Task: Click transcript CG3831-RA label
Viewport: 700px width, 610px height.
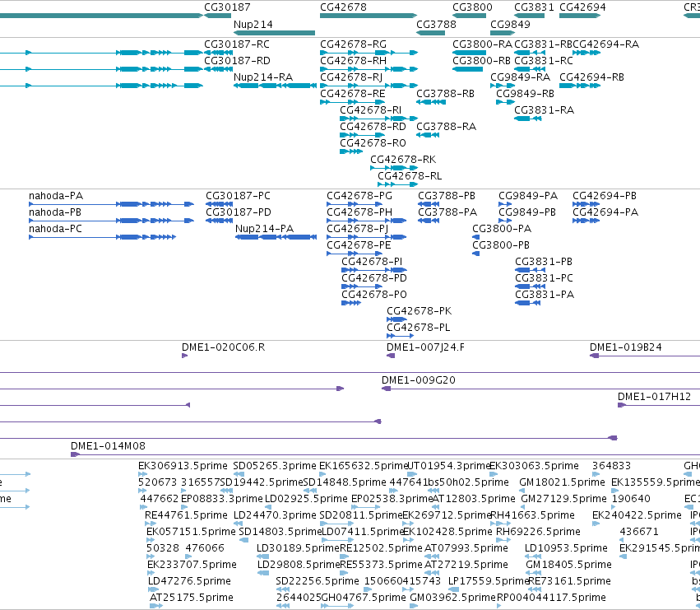Action: tap(545, 110)
